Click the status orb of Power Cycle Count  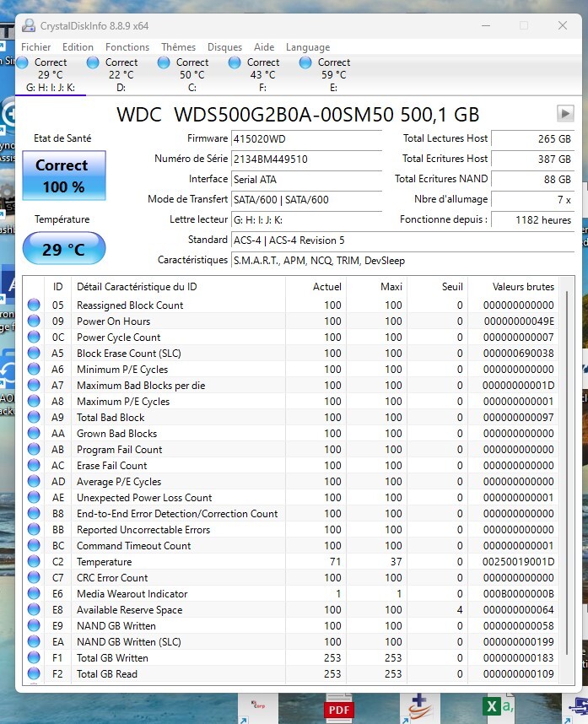[x=34, y=337]
